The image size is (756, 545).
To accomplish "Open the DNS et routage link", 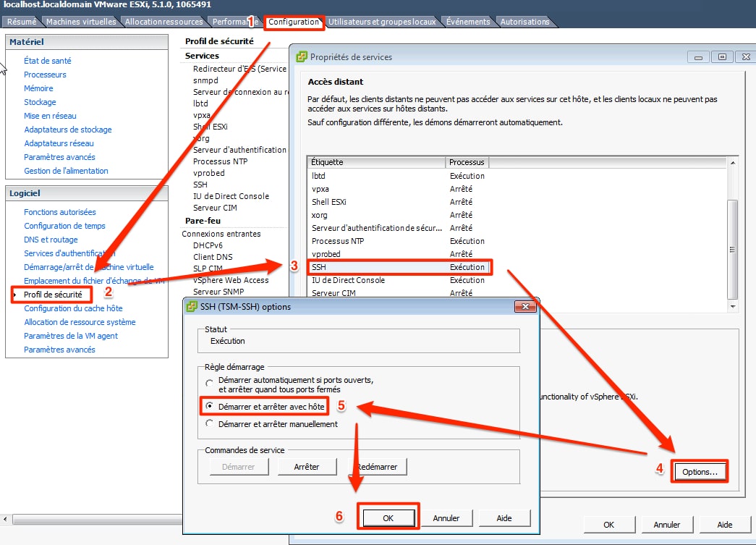I will click(51, 240).
